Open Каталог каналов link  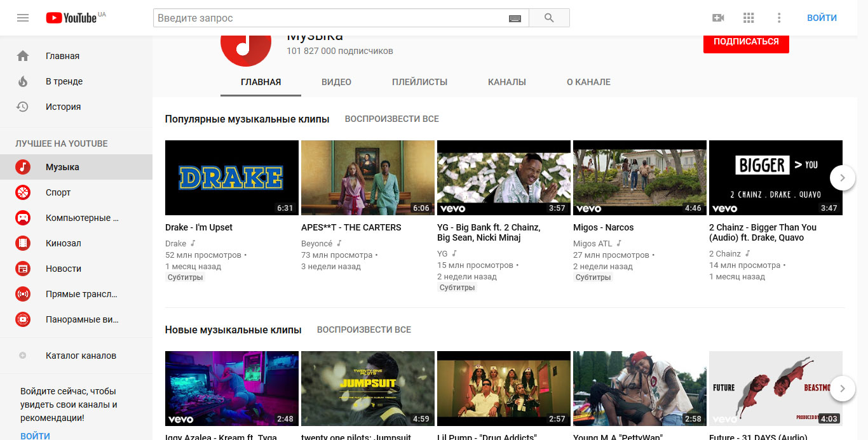[x=76, y=356]
